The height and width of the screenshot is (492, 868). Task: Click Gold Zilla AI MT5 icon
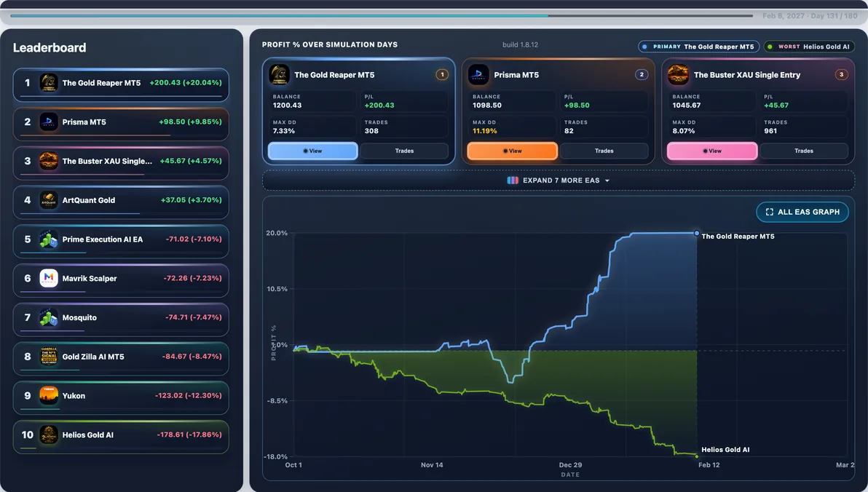(x=49, y=357)
